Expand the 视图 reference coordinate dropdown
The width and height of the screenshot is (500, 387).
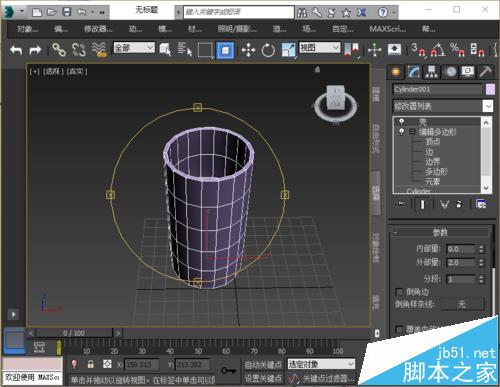tap(319, 48)
